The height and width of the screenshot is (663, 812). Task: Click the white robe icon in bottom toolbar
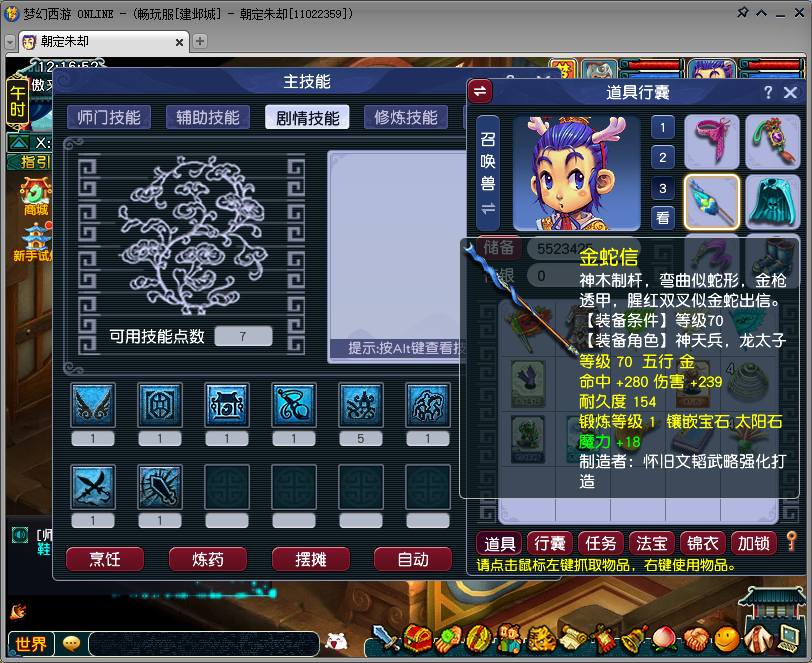(x=758, y=639)
